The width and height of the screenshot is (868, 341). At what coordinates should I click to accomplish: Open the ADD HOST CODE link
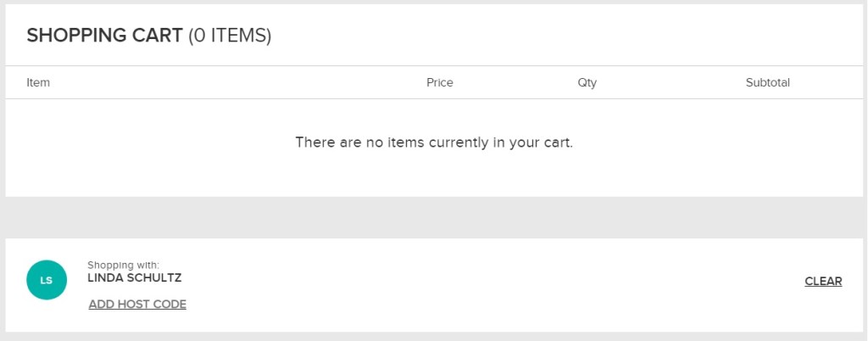coord(137,305)
